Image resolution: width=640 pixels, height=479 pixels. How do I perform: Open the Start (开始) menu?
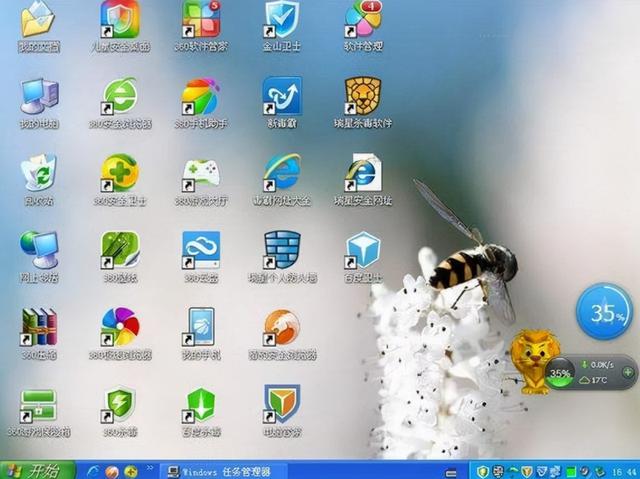38,470
